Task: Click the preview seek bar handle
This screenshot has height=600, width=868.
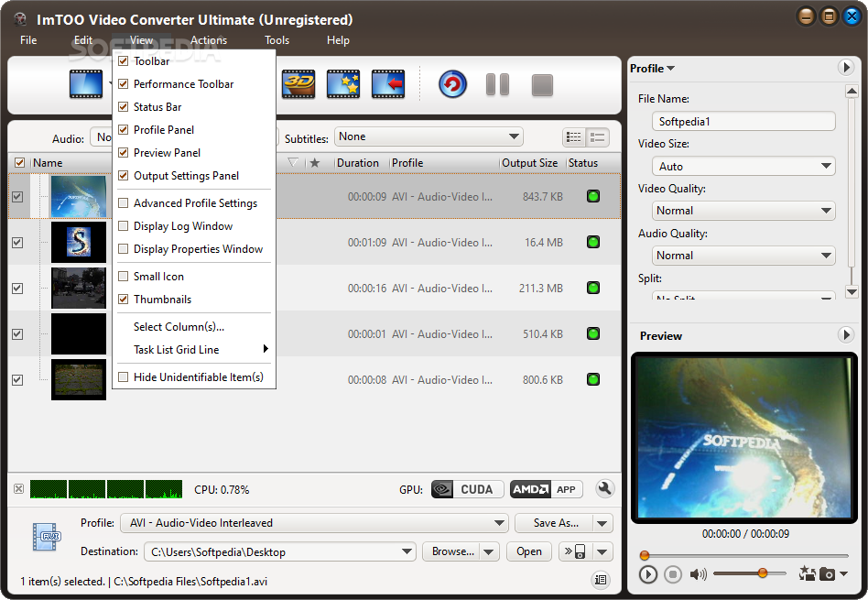Action: coord(644,555)
